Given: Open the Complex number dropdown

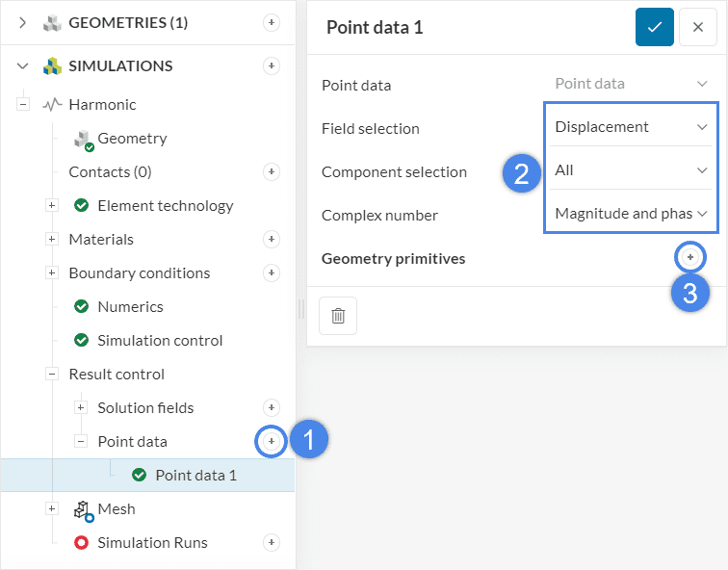Looking at the screenshot, I should coord(631,213).
